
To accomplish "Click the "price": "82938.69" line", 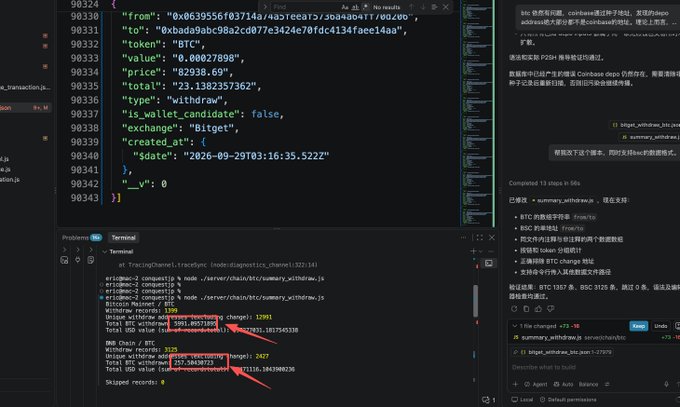I will (177, 72).
